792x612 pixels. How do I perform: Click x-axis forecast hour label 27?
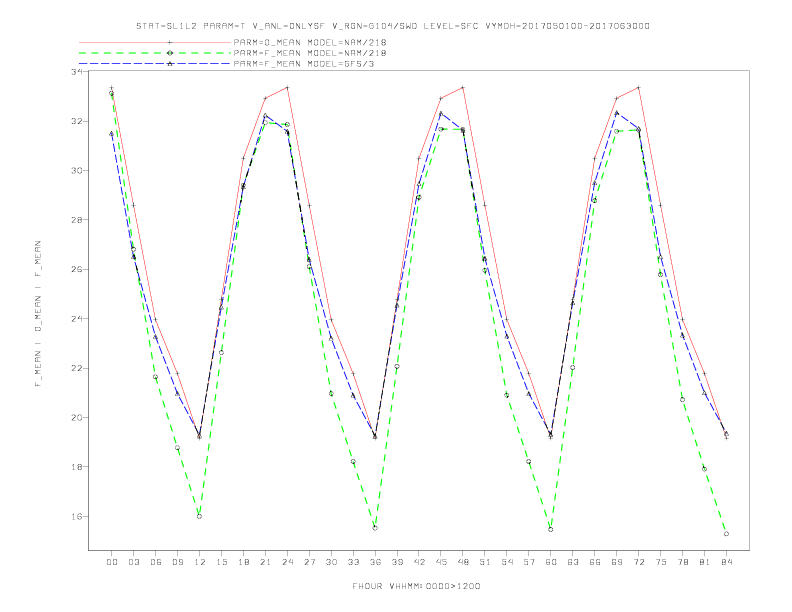pyautogui.click(x=310, y=562)
